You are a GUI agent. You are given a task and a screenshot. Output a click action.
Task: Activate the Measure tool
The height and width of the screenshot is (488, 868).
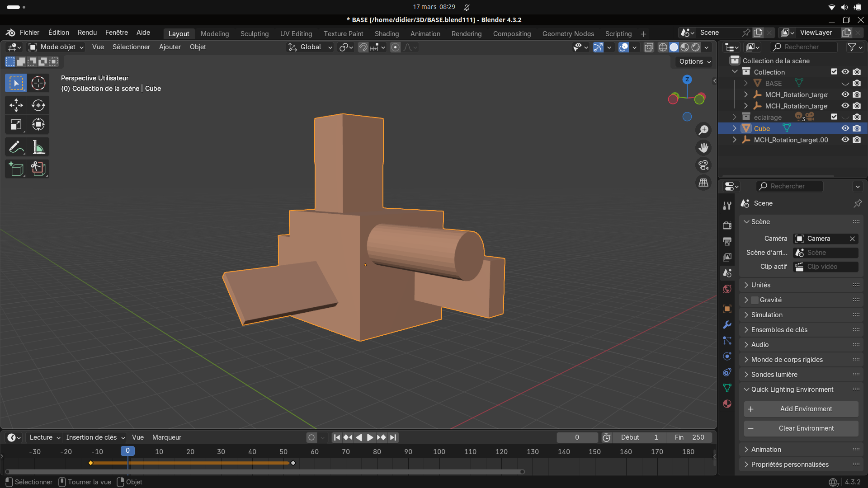tap(38, 147)
